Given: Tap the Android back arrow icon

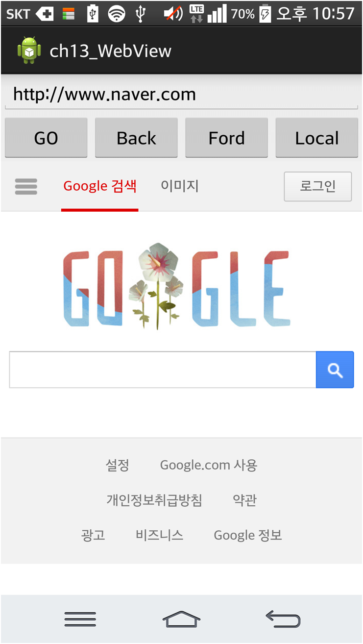Looking at the screenshot, I should (x=283, y=619).
